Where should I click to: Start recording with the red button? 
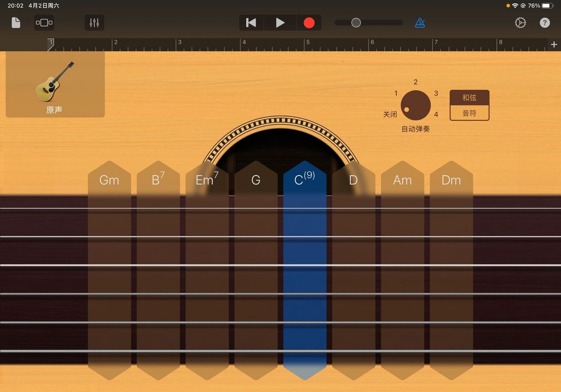(x=309, y=23)
